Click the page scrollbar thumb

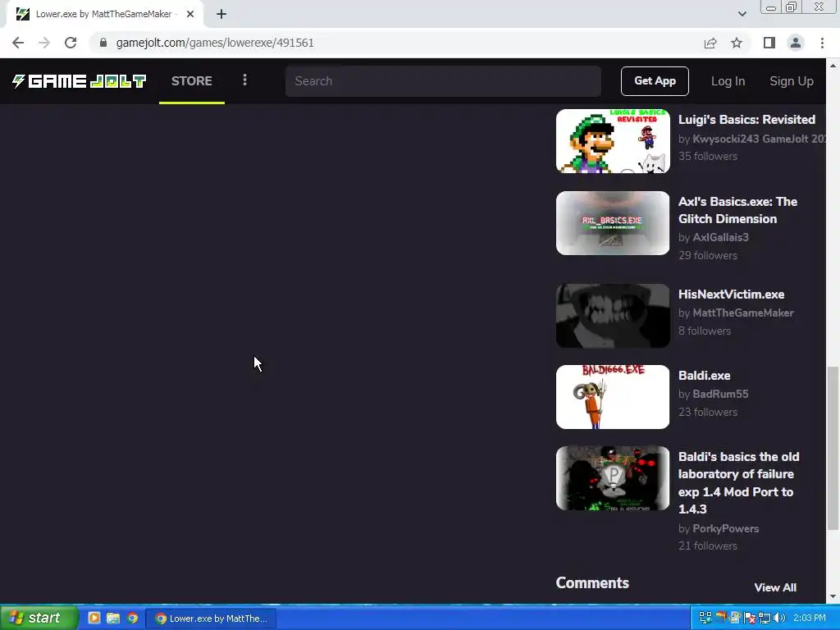pyautogui.click(x=833, y=448)
